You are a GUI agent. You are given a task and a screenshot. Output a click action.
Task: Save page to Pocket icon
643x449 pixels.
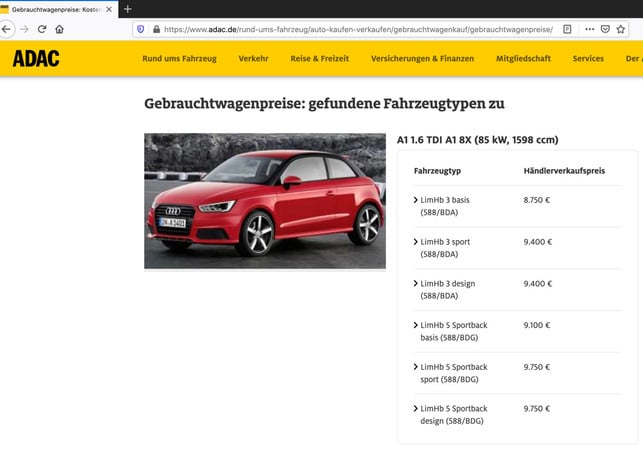pyautogui.click(x=605, y=29)
